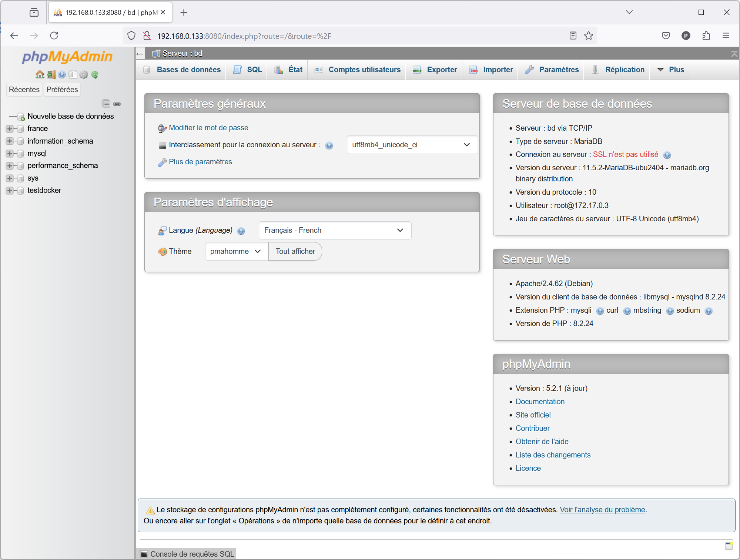Click help icon after curl extension
740x560 pixels.
pyautogui.click(x=627, y=311)
